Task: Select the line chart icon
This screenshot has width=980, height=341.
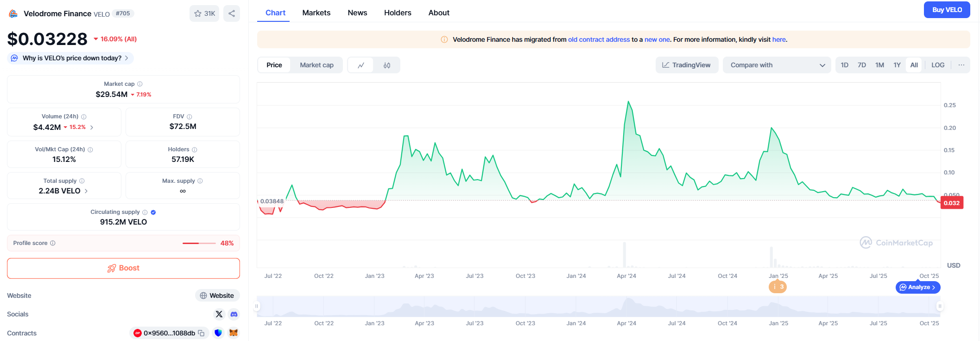Action: tap(361, 65)
